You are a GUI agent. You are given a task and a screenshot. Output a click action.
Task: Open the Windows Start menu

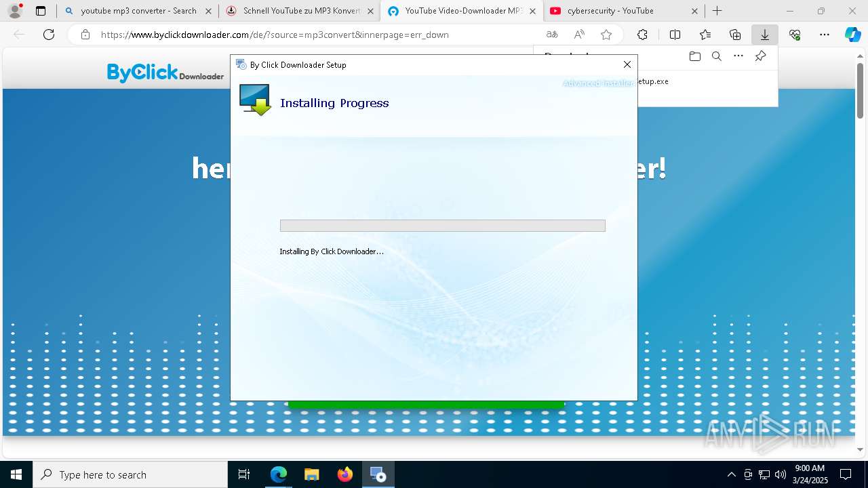16,474
